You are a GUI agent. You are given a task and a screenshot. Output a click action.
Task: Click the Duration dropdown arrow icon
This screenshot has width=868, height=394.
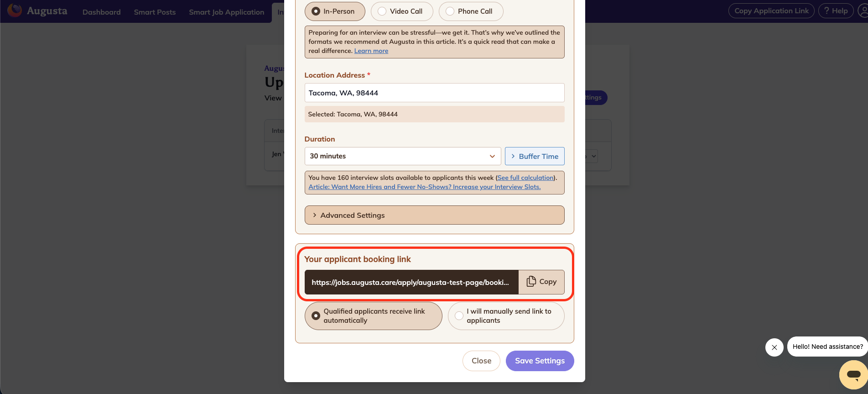pyautogui.click(x=492, y=156)
